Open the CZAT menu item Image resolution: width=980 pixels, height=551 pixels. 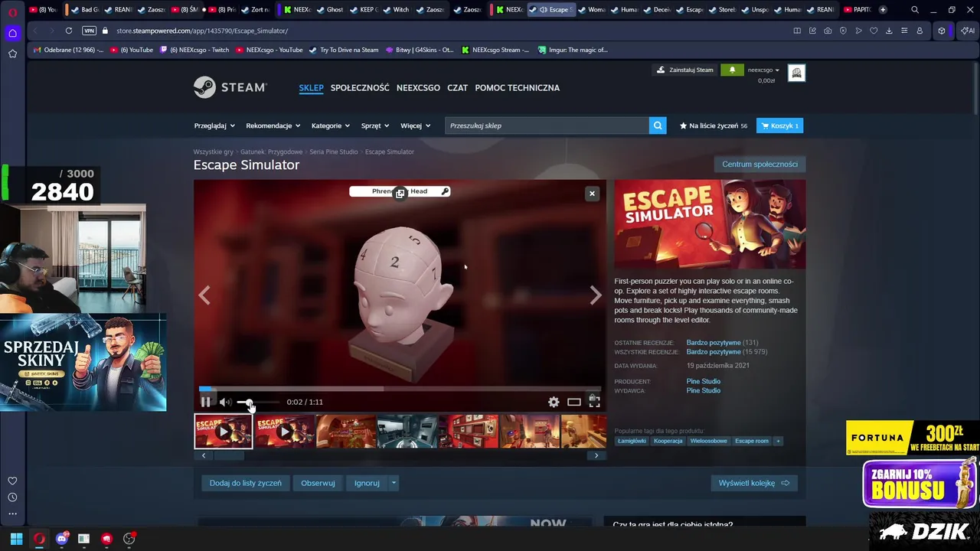coord(457,88)
